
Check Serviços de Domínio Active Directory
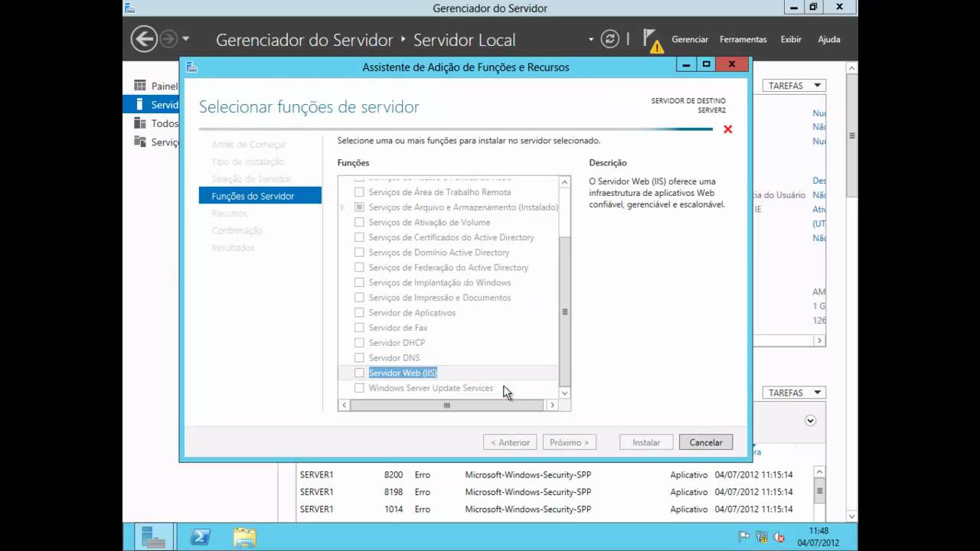(359, 253)
